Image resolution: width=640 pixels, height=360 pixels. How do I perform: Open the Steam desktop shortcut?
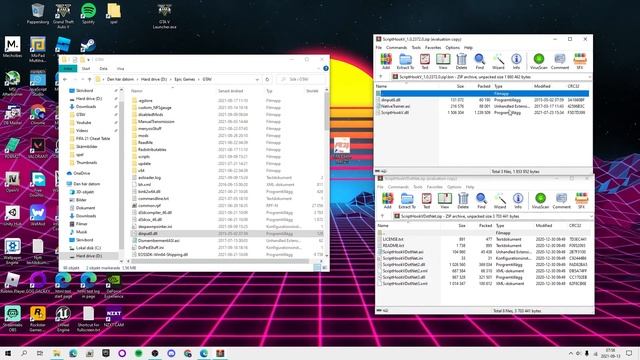click(87, 45)
